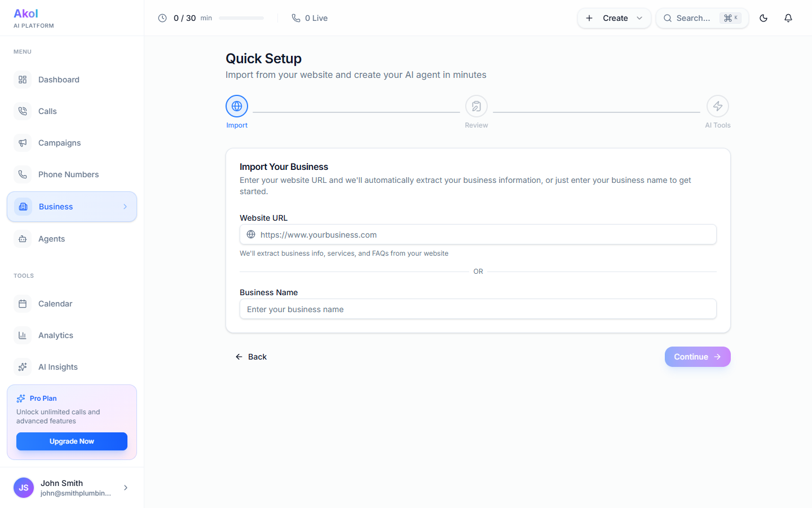Check the 0/30 minutes usage bar
Screen dimensions: 812x508
click(241, 17)
